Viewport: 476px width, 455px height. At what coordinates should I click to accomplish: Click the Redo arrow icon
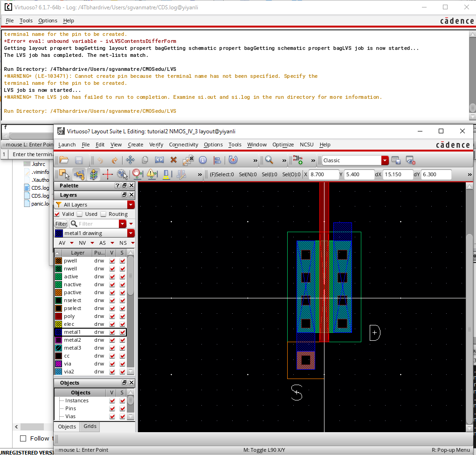[114, 160]
